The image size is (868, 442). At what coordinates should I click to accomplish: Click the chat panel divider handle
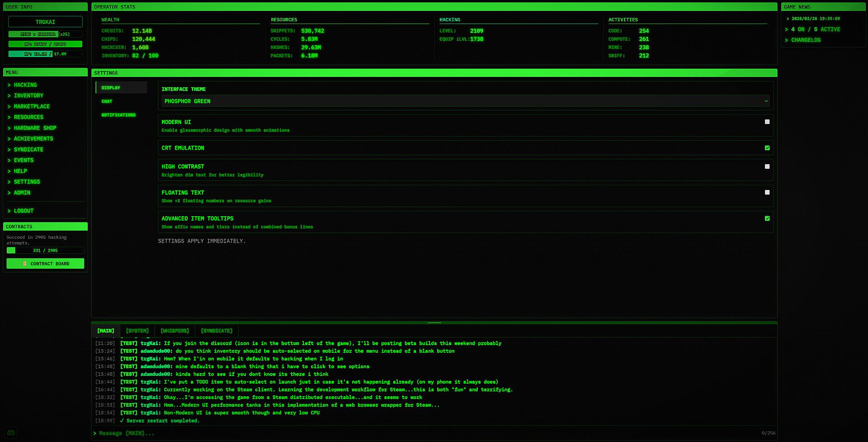(x=434, y=323)
